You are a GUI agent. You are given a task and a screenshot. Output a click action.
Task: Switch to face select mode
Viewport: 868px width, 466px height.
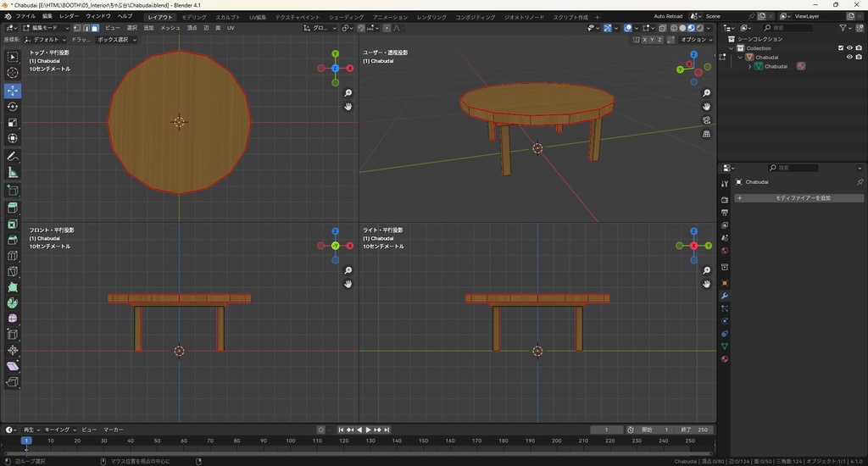click(95, 28)
